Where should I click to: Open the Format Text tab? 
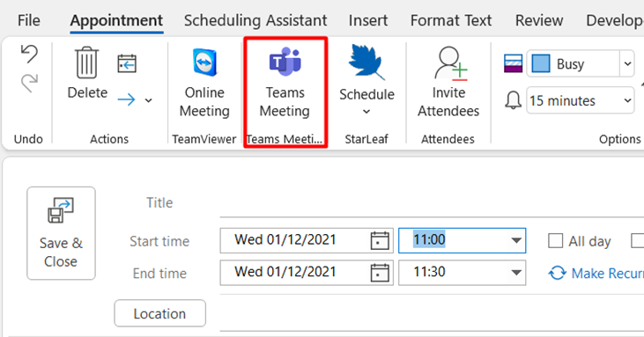tap(451, 20)
